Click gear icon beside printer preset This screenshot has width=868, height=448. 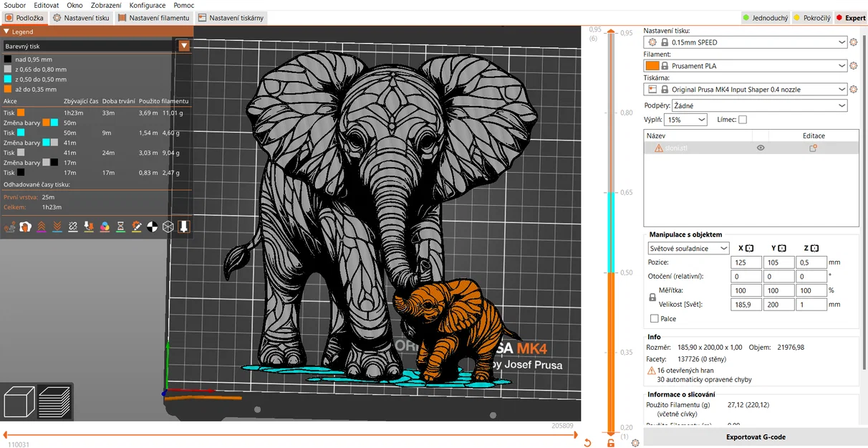(853, 90)
